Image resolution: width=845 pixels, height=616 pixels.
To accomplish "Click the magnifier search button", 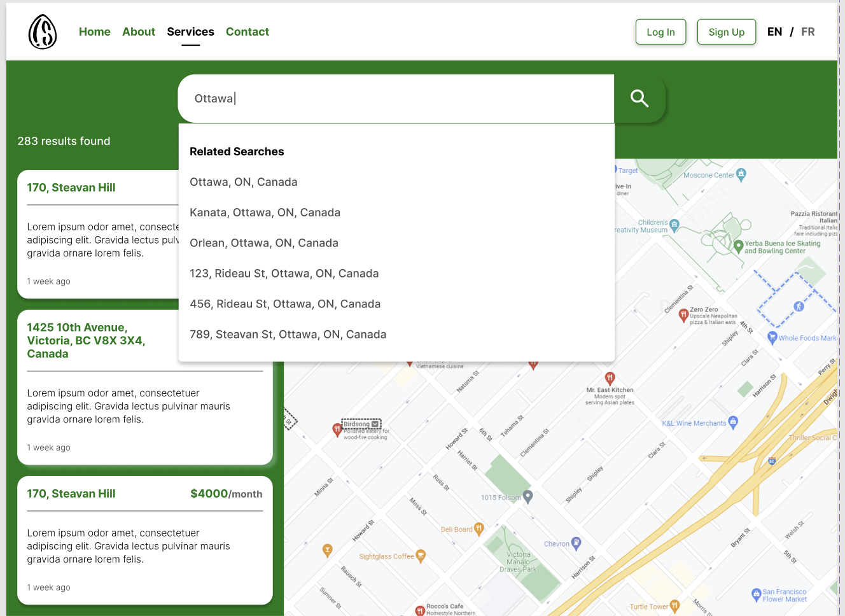I will tap(639, 99).
